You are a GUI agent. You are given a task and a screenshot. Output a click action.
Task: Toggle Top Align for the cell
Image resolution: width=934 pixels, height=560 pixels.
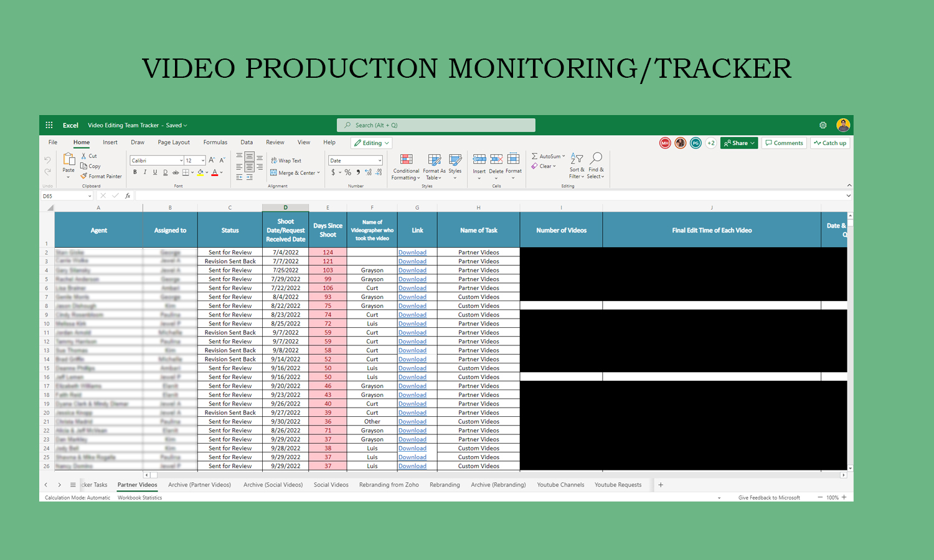coord(239,156)
